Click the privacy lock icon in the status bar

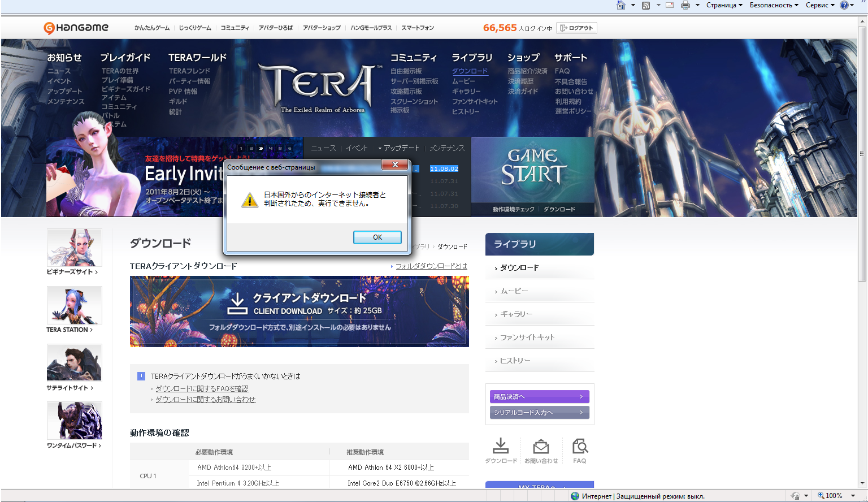point(795,496)
